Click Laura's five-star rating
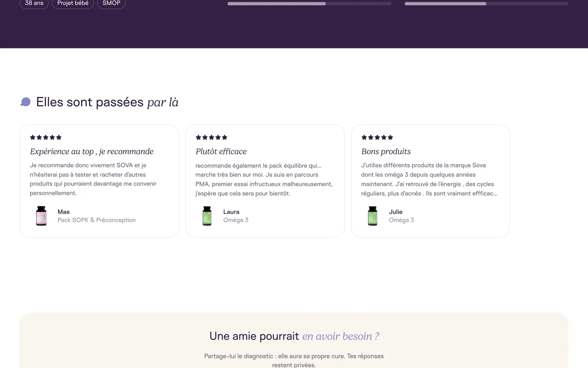 tap(211, 137)
